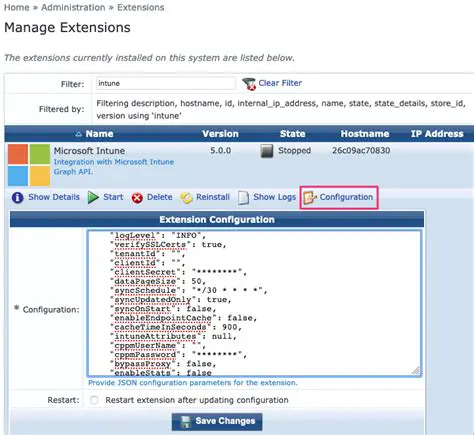Click version value 5.0.0

tap(220, 151)
